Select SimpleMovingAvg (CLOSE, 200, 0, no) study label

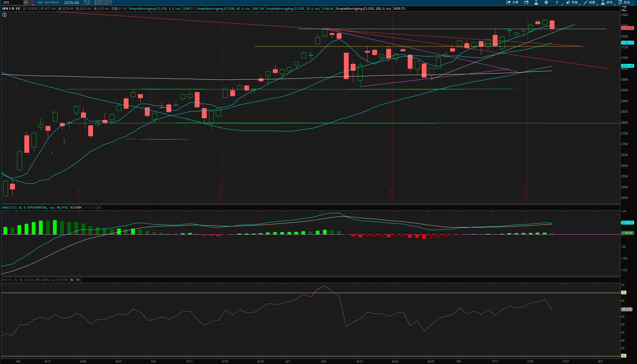pos(363,9)
